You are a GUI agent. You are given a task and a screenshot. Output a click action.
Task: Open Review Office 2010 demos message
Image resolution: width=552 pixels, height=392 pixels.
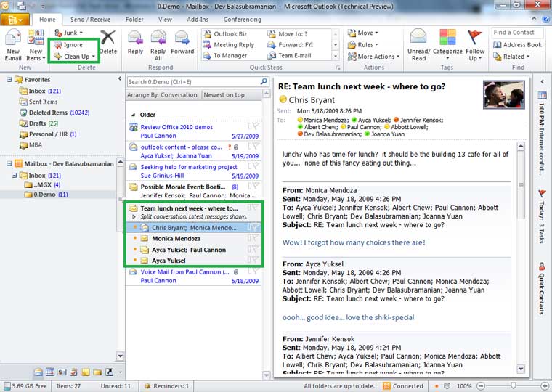194,131
